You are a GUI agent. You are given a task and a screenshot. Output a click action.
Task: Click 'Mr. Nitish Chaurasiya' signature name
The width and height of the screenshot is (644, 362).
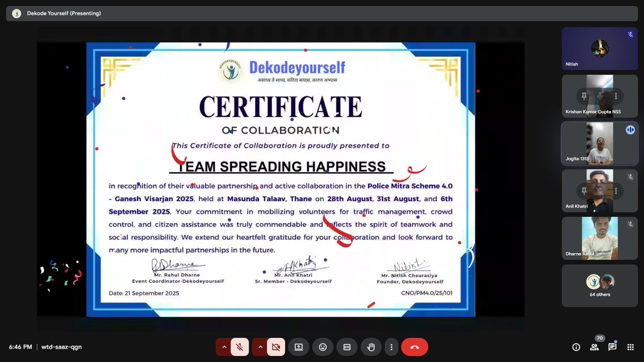click(410, 276)
